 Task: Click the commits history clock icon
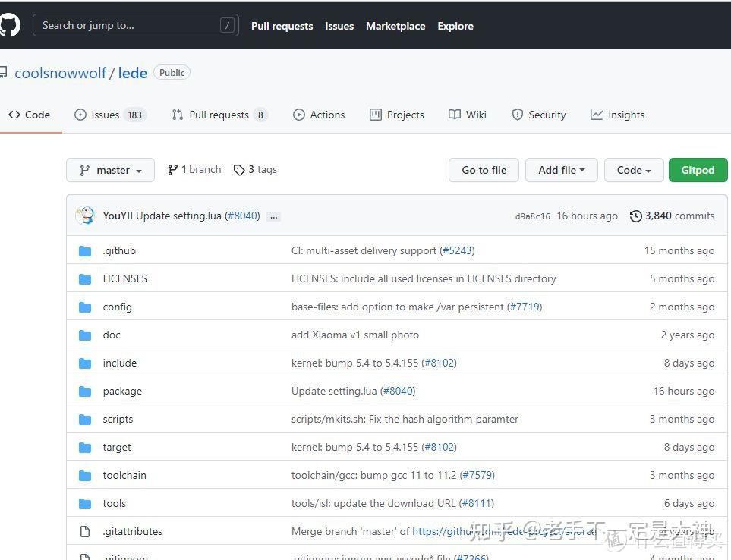(x=636, y=216)
